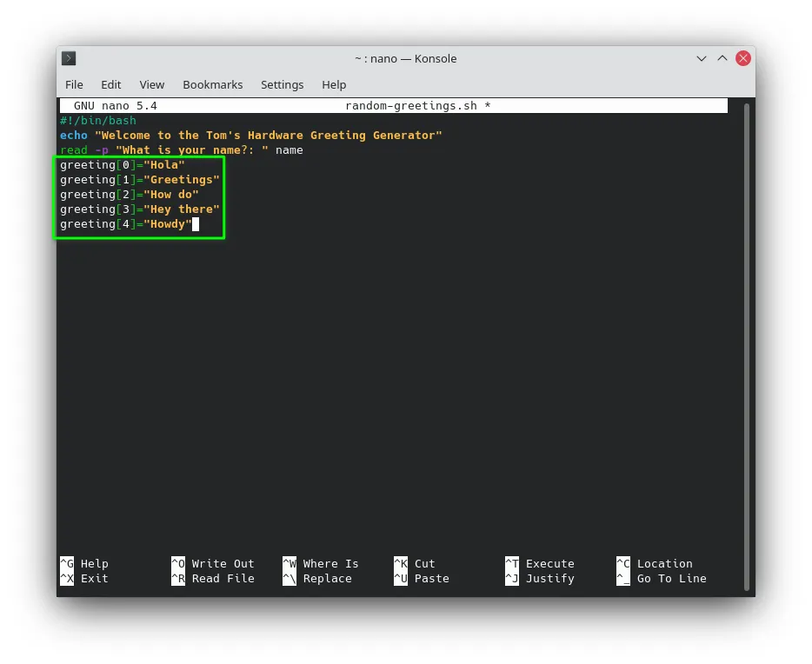Close the Konsole window with the red button
The height and width of the screenshot is (664, 812).
tap(743, 58)
